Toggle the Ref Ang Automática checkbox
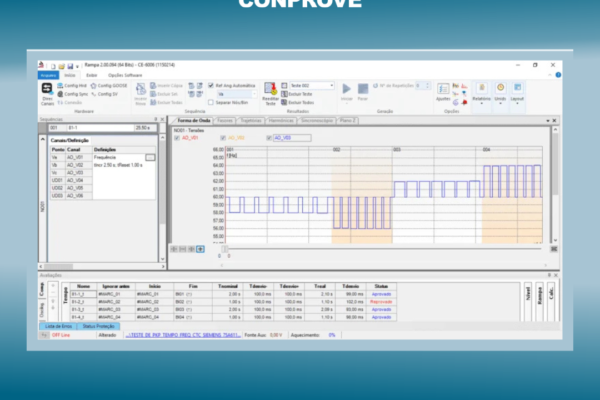Screen dimensions: 600x400 tap(212, 86)
